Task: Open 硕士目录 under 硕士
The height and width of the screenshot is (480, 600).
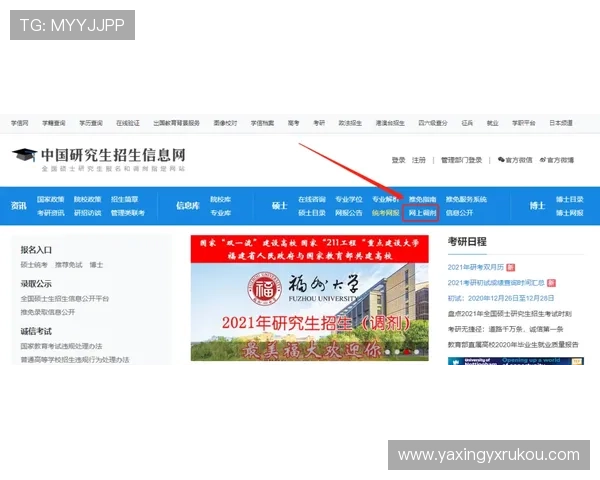Action: pos(312,213)
